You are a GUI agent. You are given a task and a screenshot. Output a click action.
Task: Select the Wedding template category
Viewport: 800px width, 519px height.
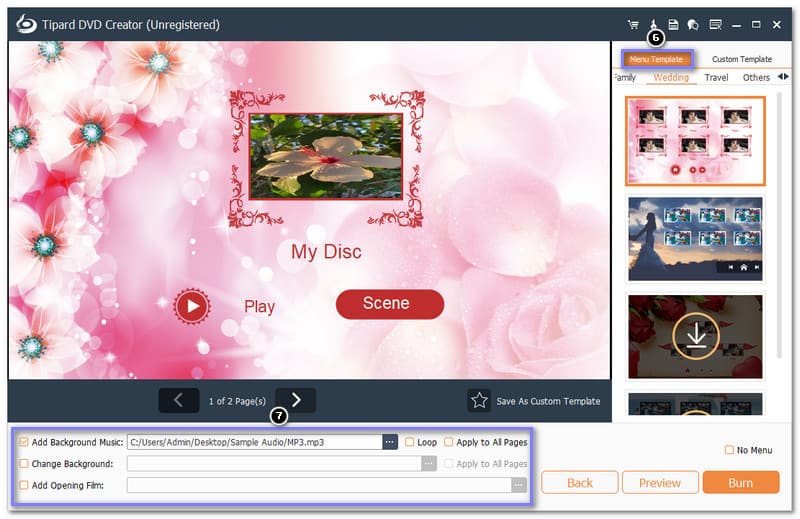pyautogui.click(x=671, y=77)
